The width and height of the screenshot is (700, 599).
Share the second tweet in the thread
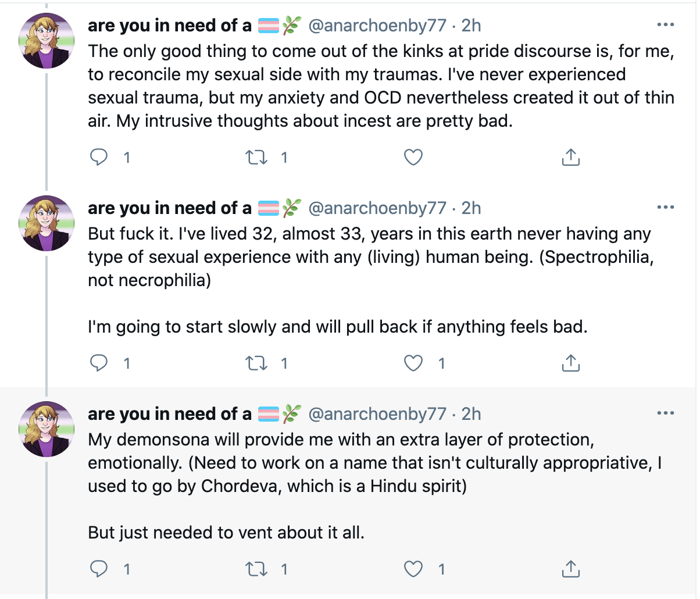point(571,363)
